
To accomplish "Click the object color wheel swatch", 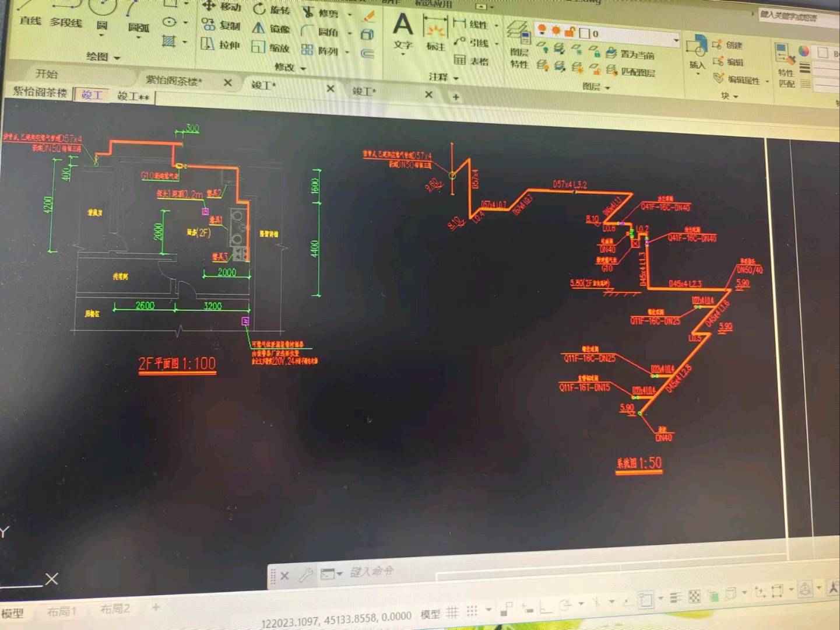I will [x=804, y=51].
